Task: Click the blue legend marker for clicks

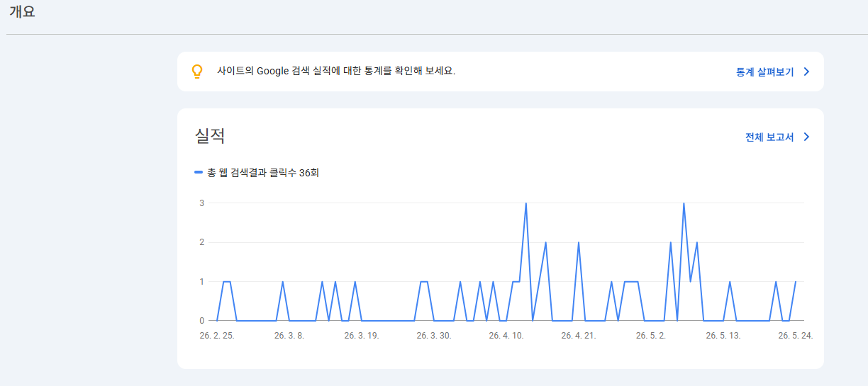Action: [x=199, y=172]
